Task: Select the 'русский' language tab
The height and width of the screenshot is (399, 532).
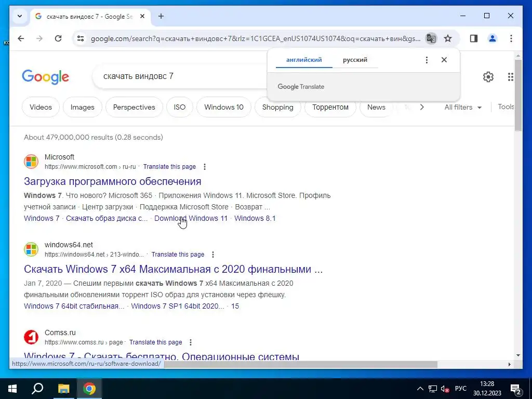Action: (355, 60)
